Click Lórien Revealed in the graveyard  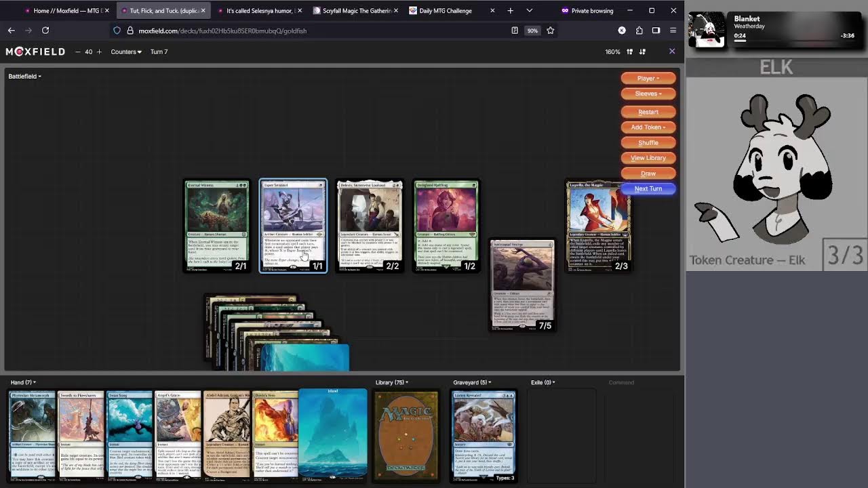(484, 436)
